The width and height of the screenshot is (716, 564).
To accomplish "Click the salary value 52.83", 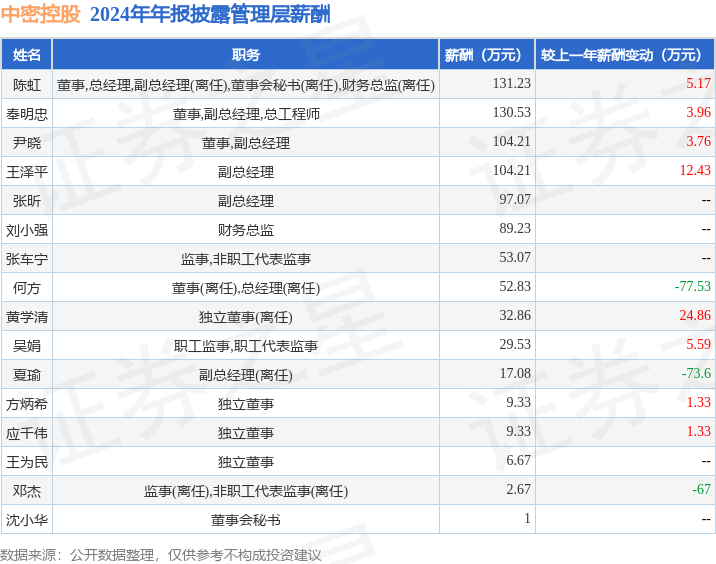I will click(515, 286).
